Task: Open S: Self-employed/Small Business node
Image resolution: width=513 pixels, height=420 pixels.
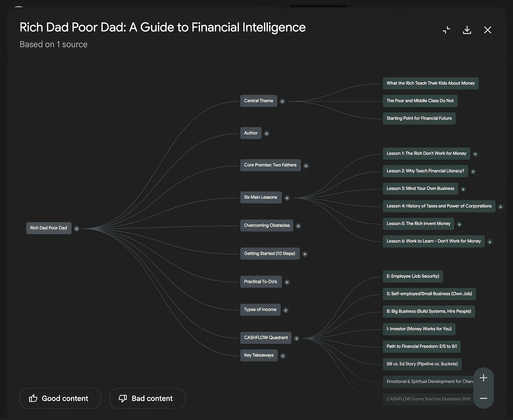Action: coord(429,294)
